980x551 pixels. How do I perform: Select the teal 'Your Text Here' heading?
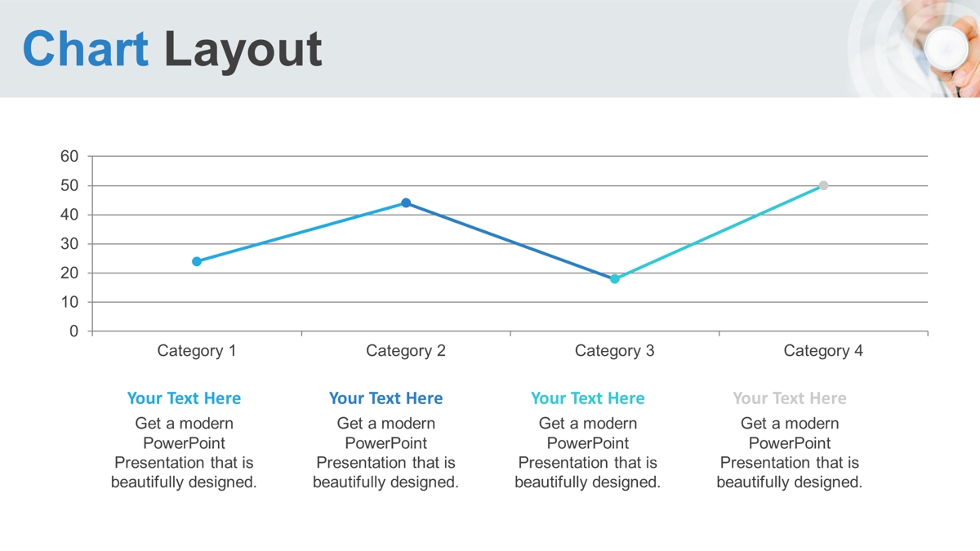point(587,398)
